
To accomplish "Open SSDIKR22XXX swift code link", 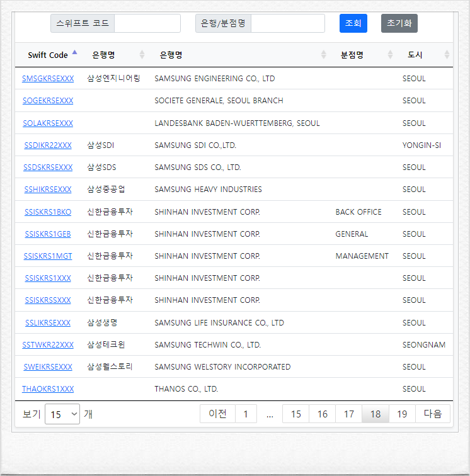I will 48,145.
